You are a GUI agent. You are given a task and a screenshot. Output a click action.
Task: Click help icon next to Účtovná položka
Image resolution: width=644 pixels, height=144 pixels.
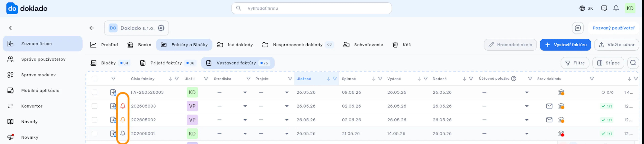pyautogui.click(x=514, y=78)
